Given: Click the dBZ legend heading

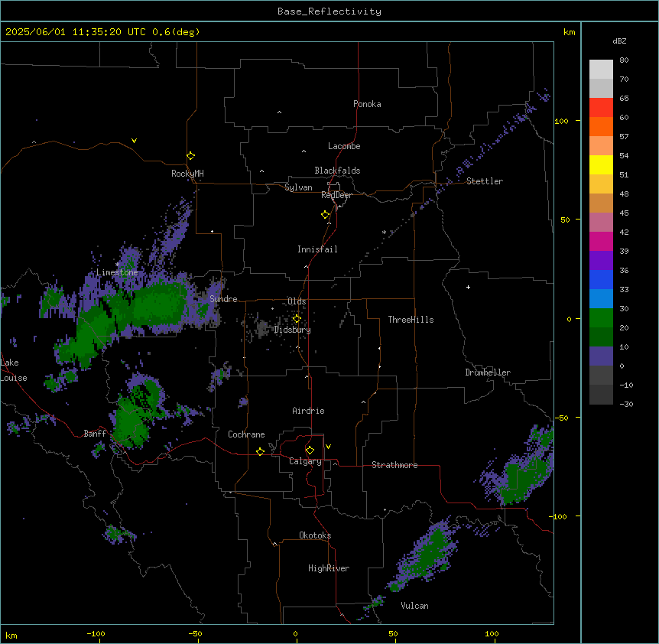Looking at the screenshot, I should (619, 41).
